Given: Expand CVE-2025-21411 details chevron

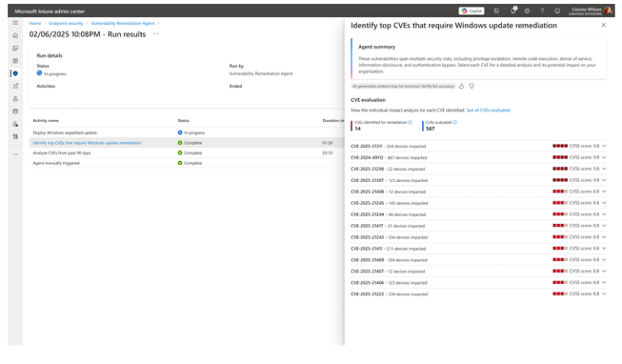Looking at the screenshot, I should pyautogui.click(x=604, y=248).
